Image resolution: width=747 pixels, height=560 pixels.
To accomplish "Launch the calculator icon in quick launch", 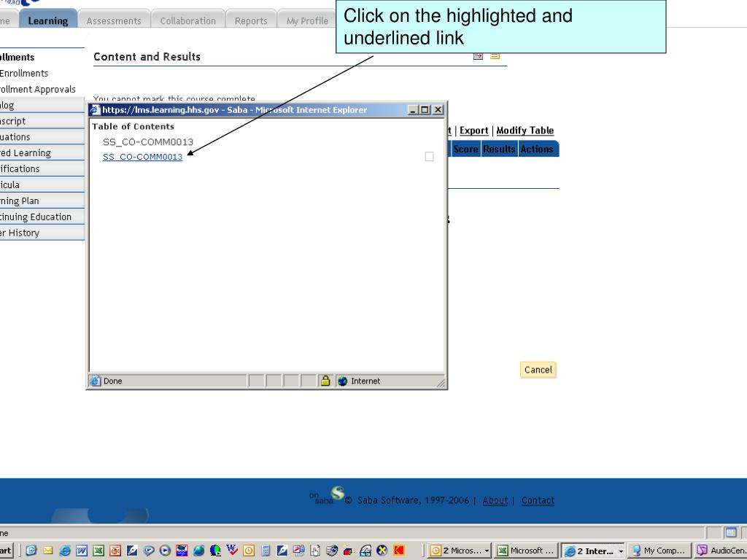I will pos(266,551).
